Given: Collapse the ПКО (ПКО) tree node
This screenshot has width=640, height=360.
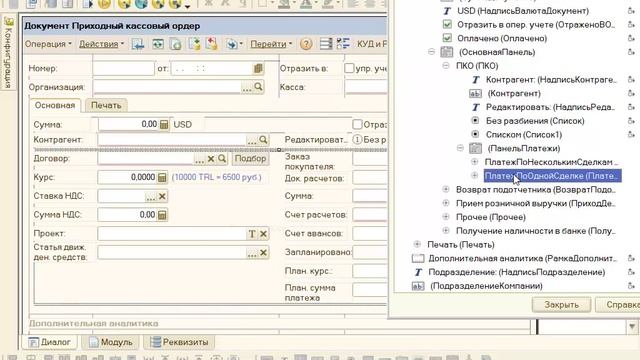Looking at the screenshot, I should coord(446,66).
